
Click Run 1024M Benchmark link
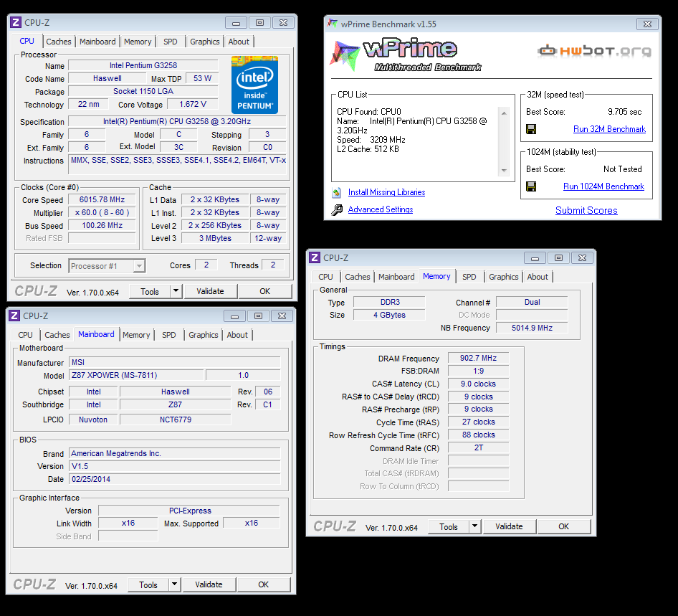click(603, 186)
